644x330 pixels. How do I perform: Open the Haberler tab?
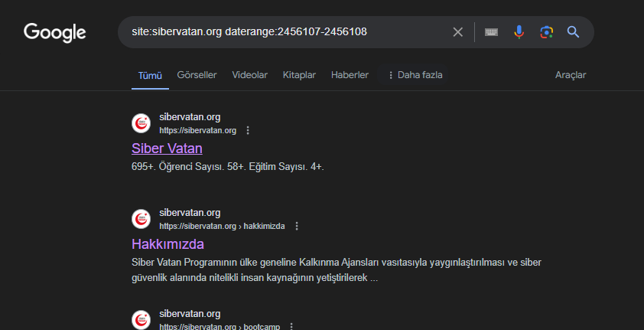point(350,75)
